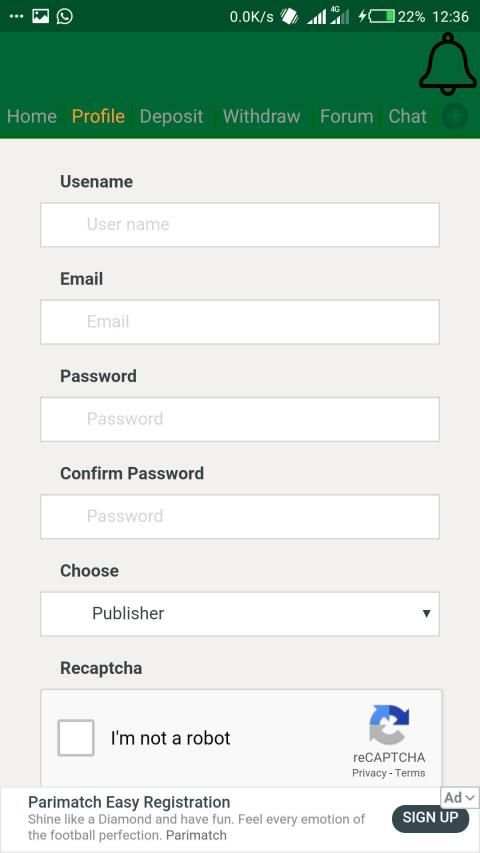Open the Forum page
This screenshot has width=480, height=853.
(347, 116)
